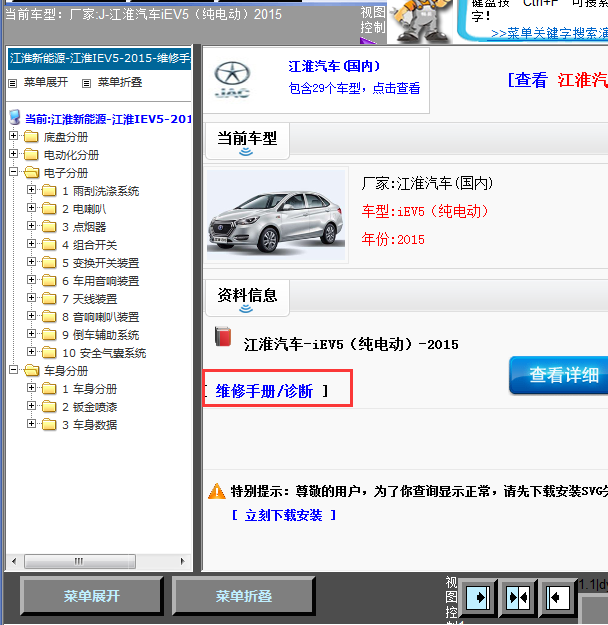Image resolution: width=608 pixels, height=625 pixels.
Task: Select the 江淮新能源-江淮IEV5-2015-维修手册 header item
Action: click(100, 59)
